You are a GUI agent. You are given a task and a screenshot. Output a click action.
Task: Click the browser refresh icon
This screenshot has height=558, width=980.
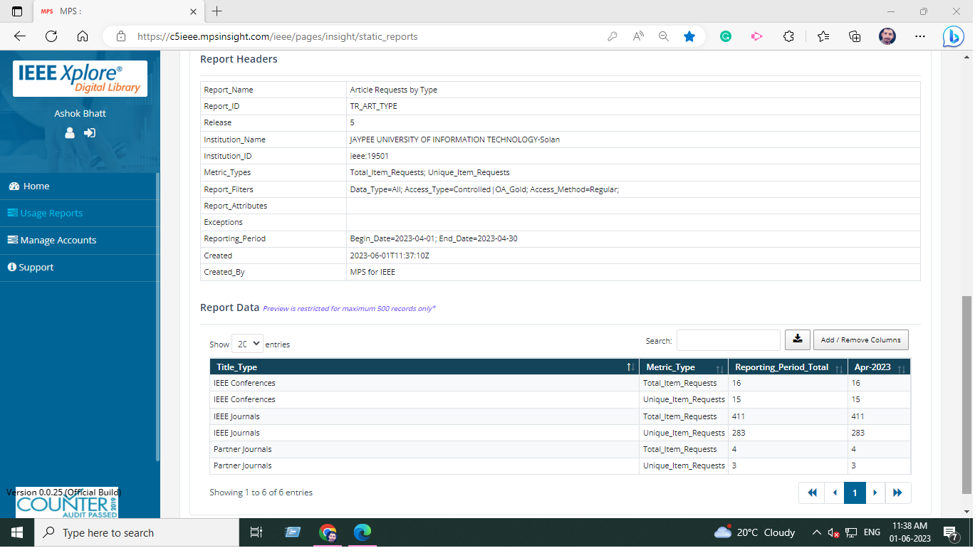tap(51, 36)
